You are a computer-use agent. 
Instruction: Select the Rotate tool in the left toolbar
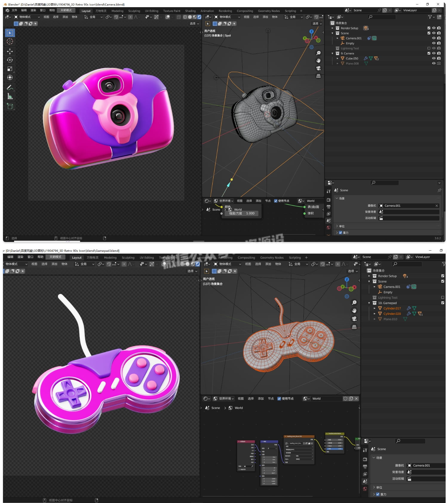tap(10, 60)
